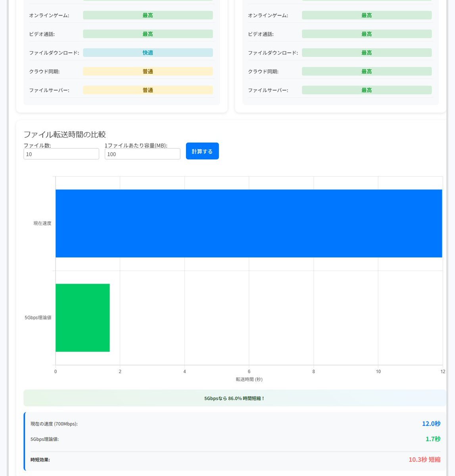Click the 86.0% 時間短縮 banner
The image size is (455, 476).
pos(234,398)
